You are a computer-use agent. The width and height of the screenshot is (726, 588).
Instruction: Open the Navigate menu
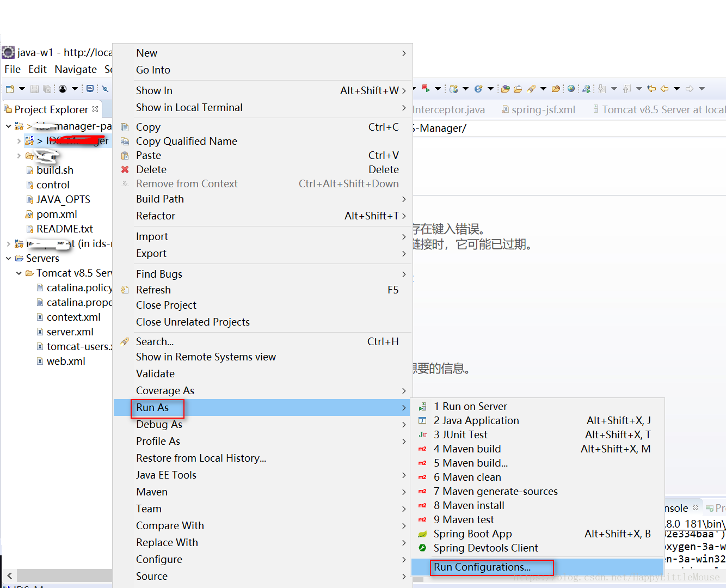76,69
